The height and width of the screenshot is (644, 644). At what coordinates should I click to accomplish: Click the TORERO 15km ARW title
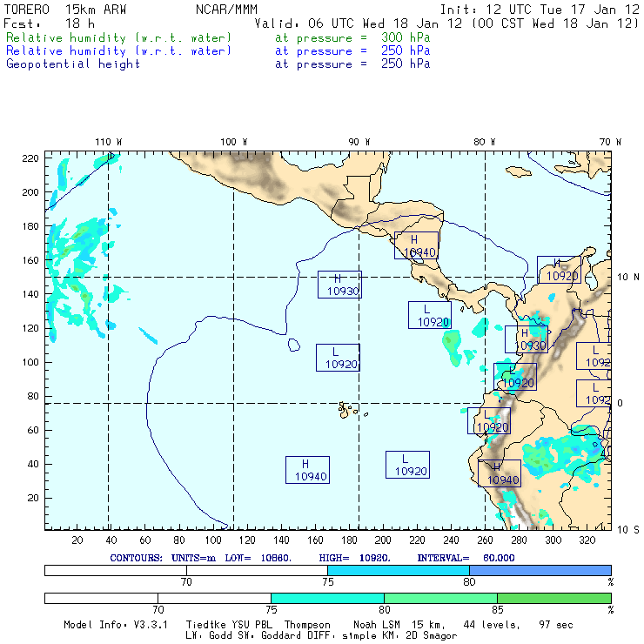[65, 10]
